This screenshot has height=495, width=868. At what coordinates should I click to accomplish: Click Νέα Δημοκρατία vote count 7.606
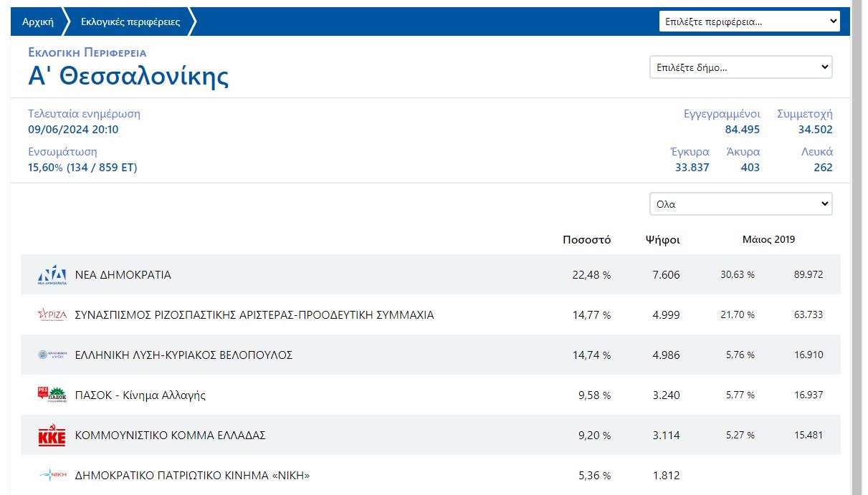click(666, 274)
